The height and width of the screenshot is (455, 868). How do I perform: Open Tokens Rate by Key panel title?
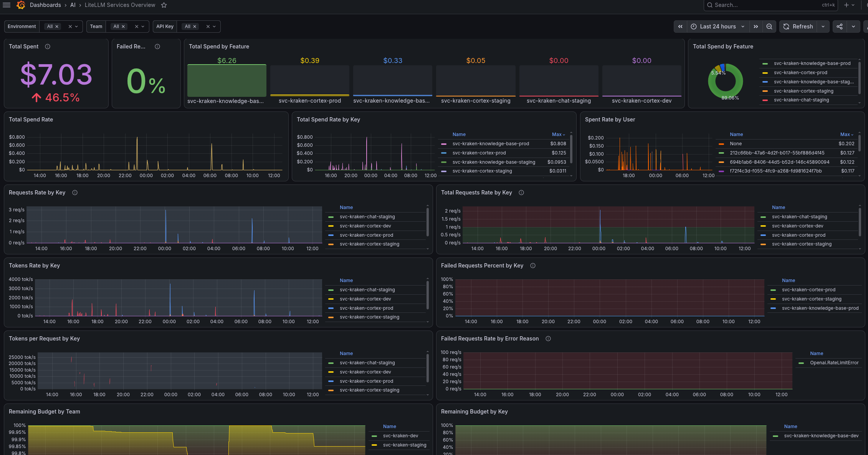click(34, 266)
